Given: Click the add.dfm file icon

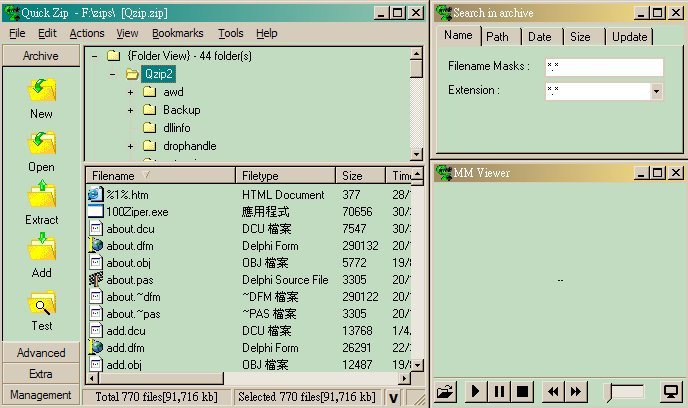Looking at the screenshot, I should click(96, 347).
